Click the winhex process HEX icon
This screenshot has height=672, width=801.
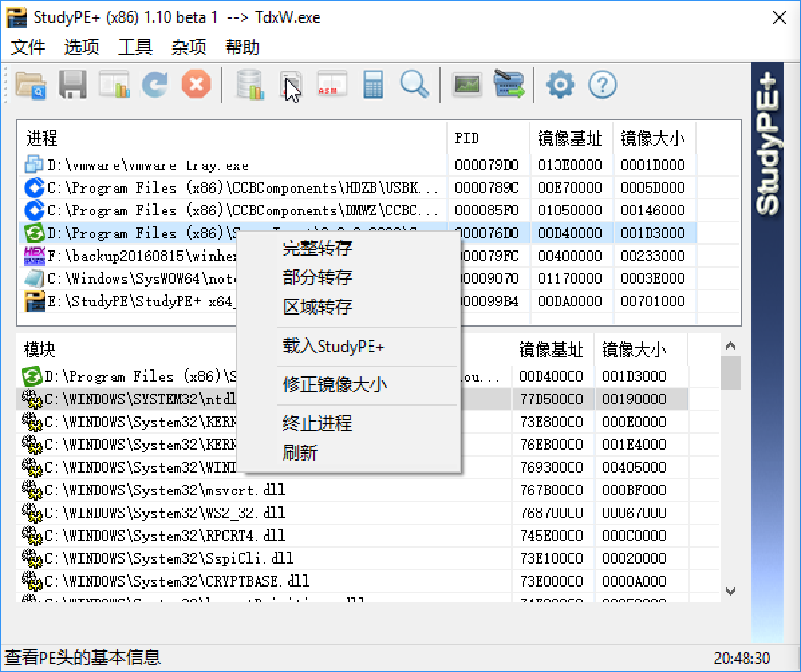34,255
